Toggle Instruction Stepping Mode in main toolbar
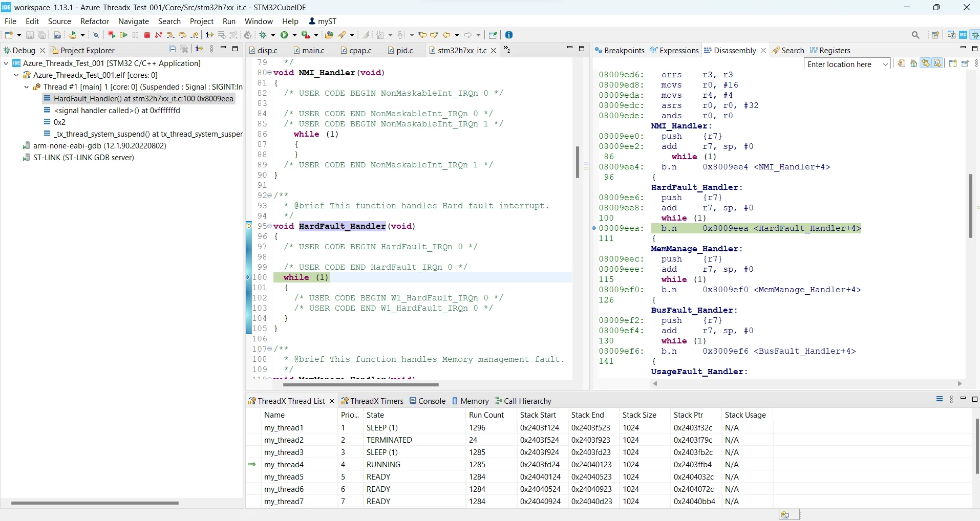The height and width of the screenshot is (521, 980). [x=209, y=35]
